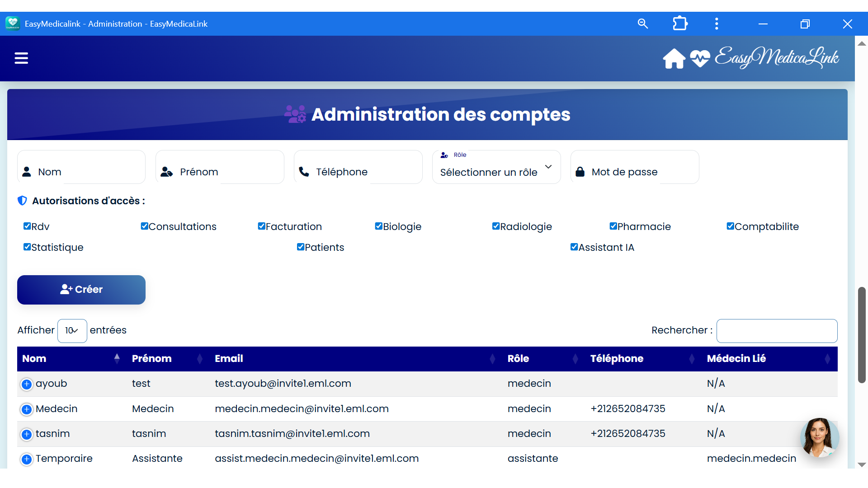Expand the Temporaire row plus icon
This screenshot has width=868, height=488.
[x=27, y=459]
